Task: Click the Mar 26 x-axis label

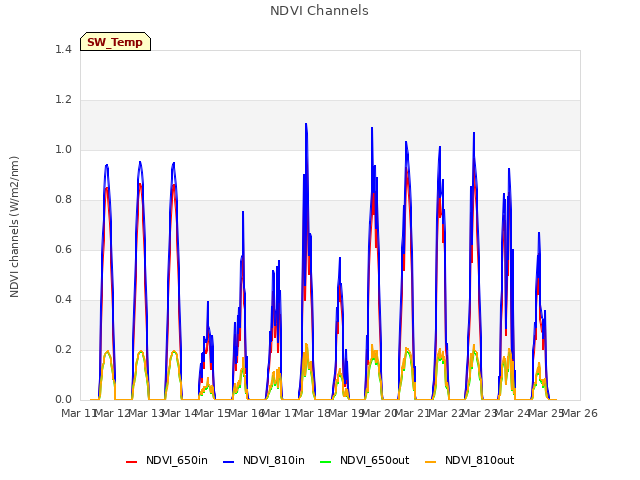Action: pyautogui.click(x=580, y=413)
